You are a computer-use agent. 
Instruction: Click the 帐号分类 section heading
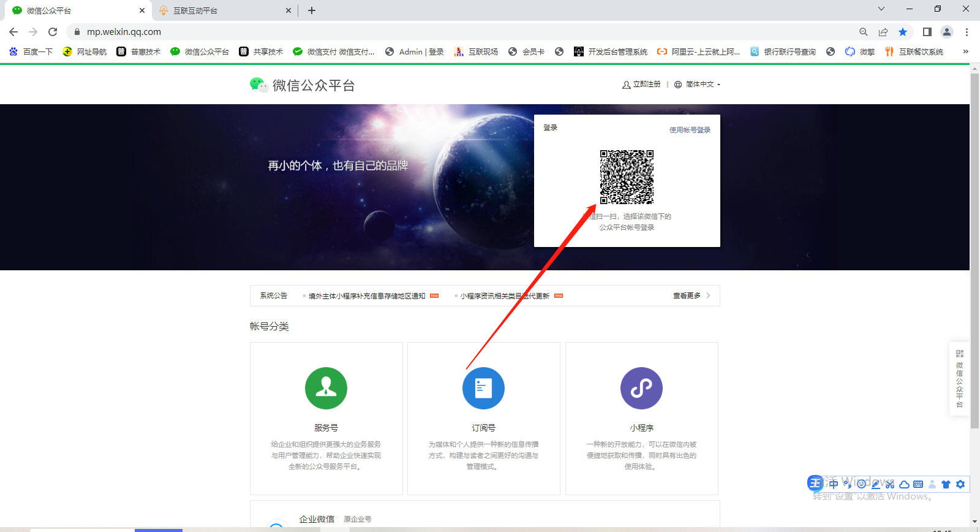pyautogui.click(x=269, y=326)
